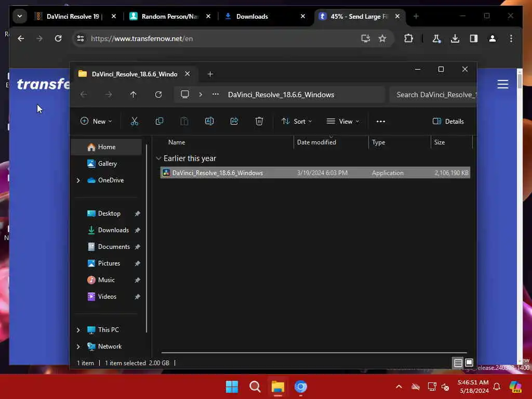Click the address bar ellipsis breadcrumb
The height and width of the screenshot is (399, 532).
click(216, 95)
